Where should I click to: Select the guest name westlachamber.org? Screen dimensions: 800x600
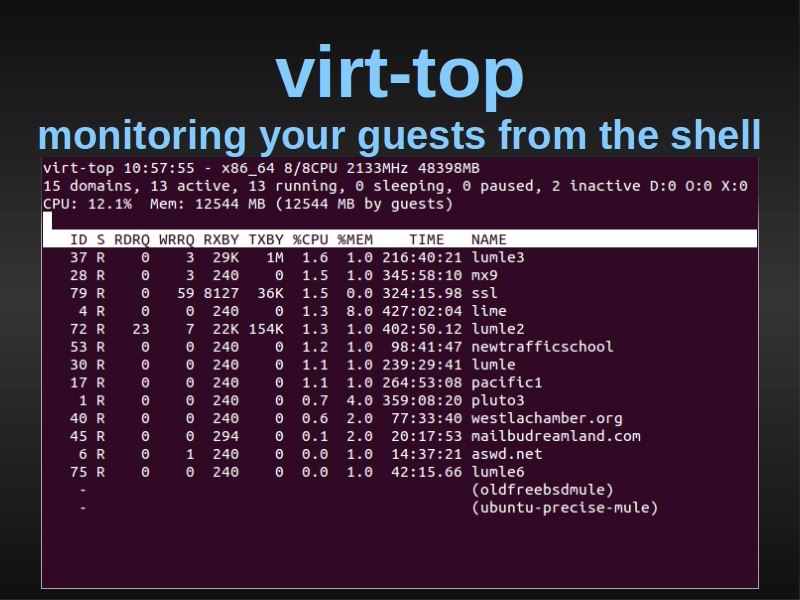point(547,418)
